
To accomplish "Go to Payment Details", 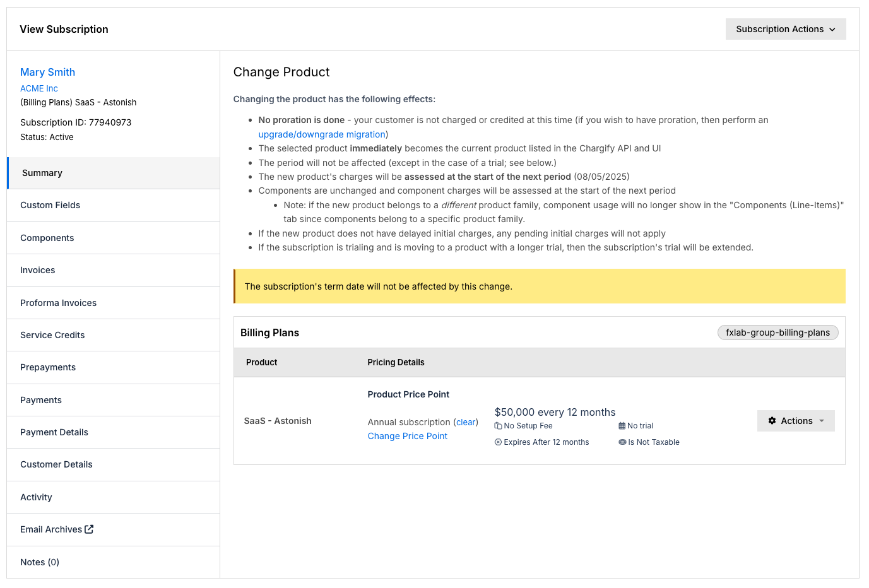I will pyautogui.click(x=114, y=432).
